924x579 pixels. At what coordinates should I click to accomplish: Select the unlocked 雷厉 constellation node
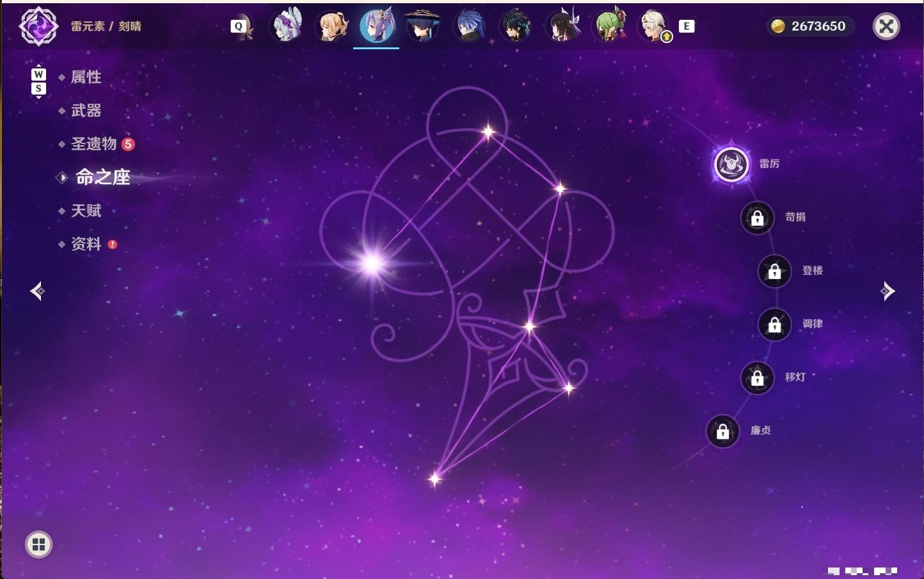[x=731, y=164]
